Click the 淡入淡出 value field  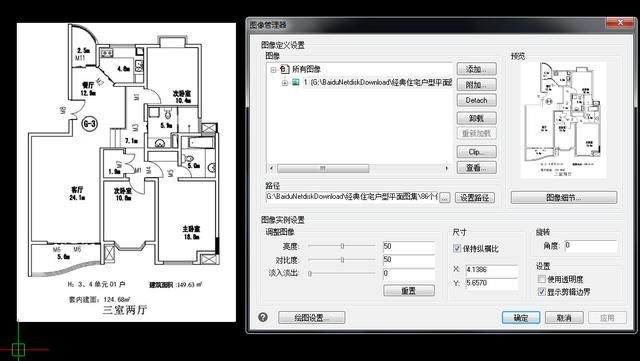pos(409,274)
